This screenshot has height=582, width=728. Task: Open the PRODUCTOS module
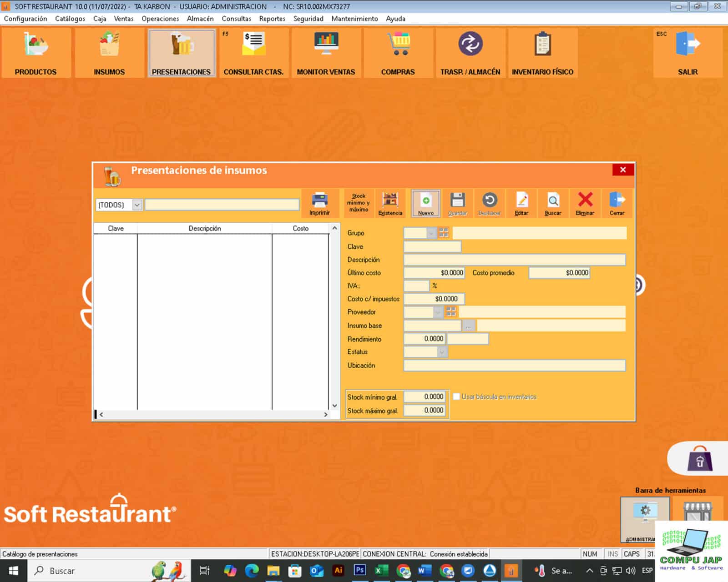click(36, 53)
